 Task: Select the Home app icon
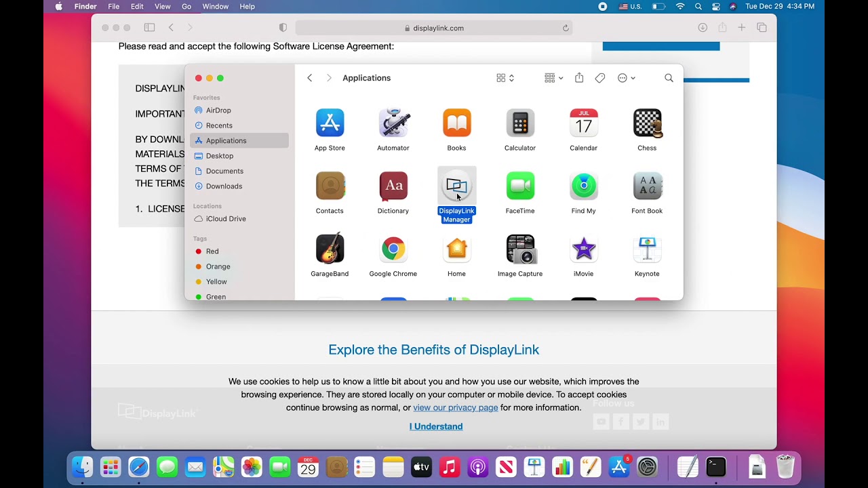(x=456, y=249)
